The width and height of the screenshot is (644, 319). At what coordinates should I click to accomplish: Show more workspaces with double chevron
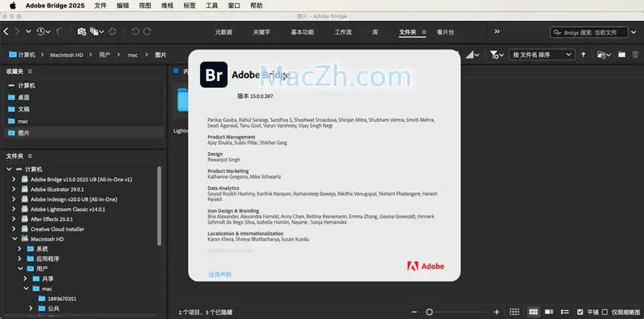497,31
